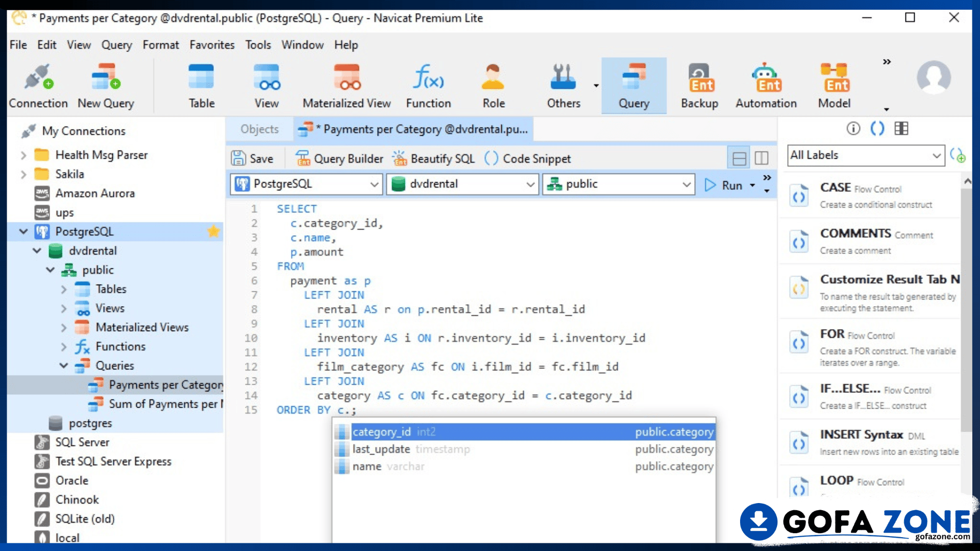Show the identifiers pane icon

click(x=901, y=129)
